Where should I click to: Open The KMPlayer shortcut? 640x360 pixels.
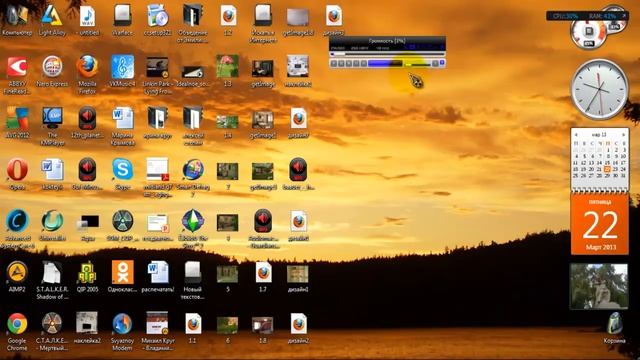(52, 126)
